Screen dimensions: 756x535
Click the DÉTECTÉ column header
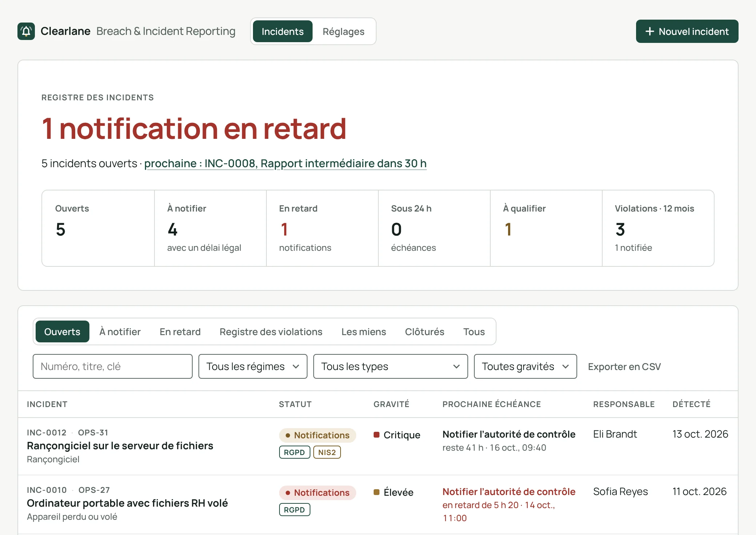(691, 404)
